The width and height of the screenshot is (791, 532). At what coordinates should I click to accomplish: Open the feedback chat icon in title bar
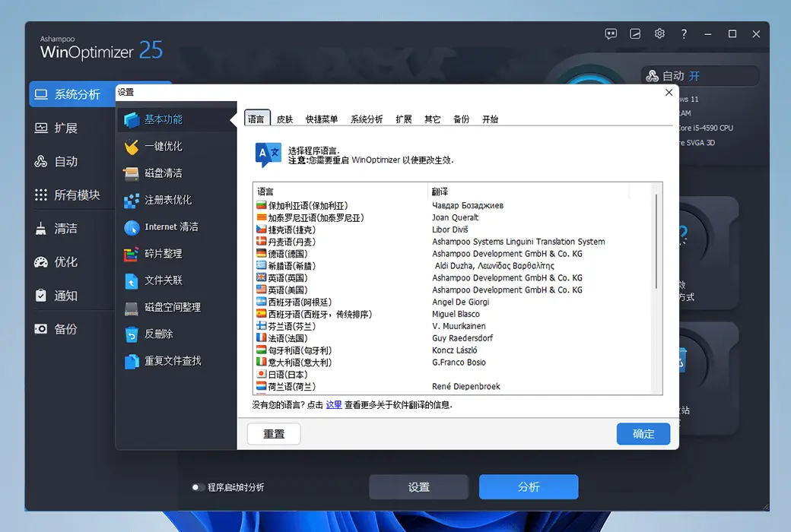[611, 33]
